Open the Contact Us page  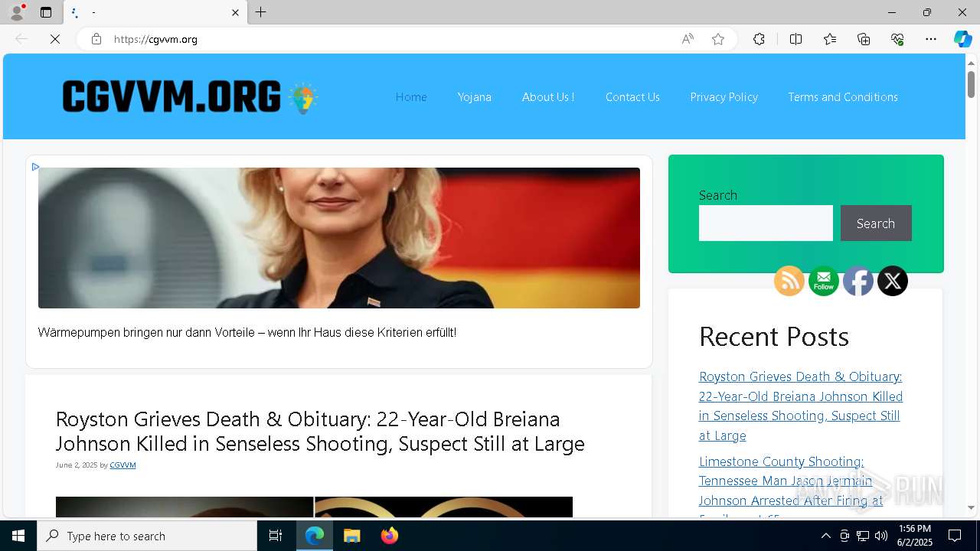pos(632,97)
